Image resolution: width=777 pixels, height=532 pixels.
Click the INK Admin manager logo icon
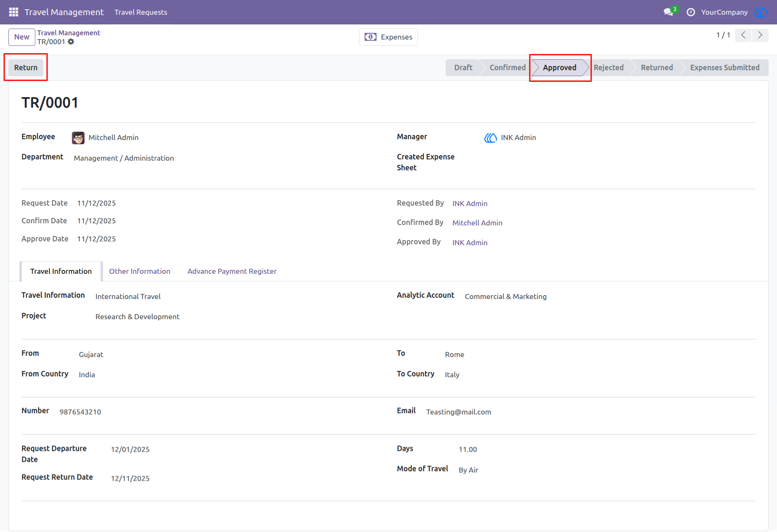(490, 138)
